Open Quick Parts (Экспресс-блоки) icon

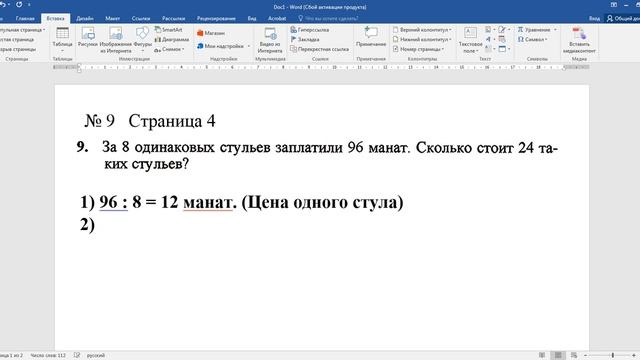(489, 30)
